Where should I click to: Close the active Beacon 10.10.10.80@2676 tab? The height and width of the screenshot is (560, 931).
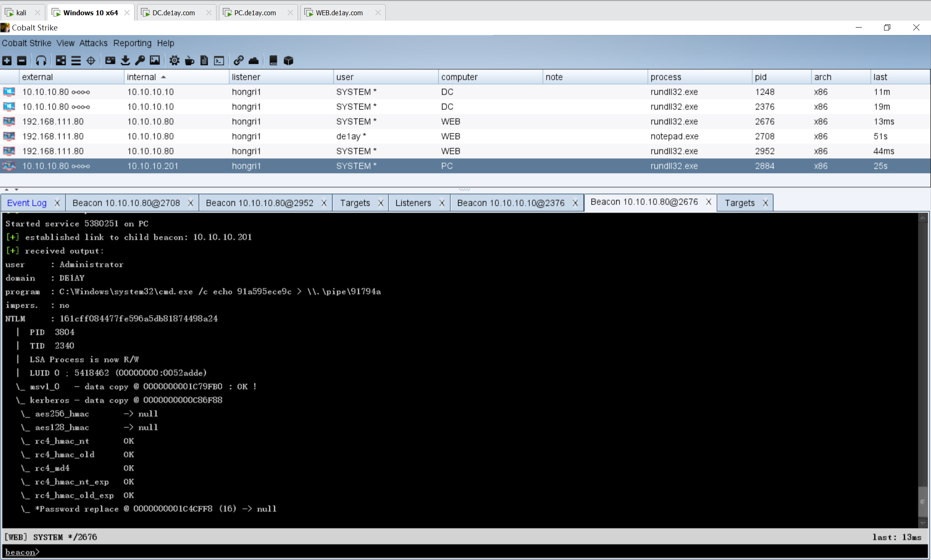[x=708, y=202]
